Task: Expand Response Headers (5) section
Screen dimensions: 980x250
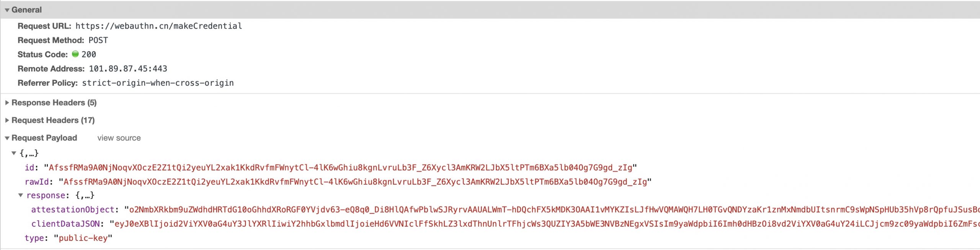Action: coord(7,103)
